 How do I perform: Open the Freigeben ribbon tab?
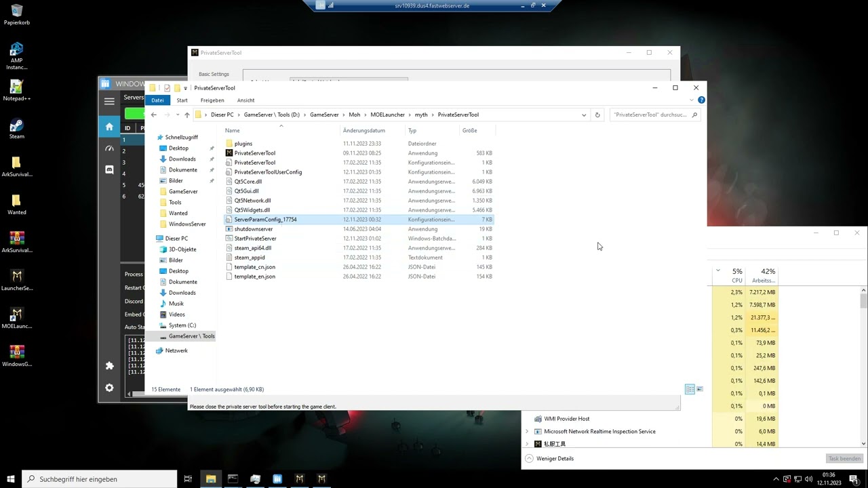click(212, 100)
